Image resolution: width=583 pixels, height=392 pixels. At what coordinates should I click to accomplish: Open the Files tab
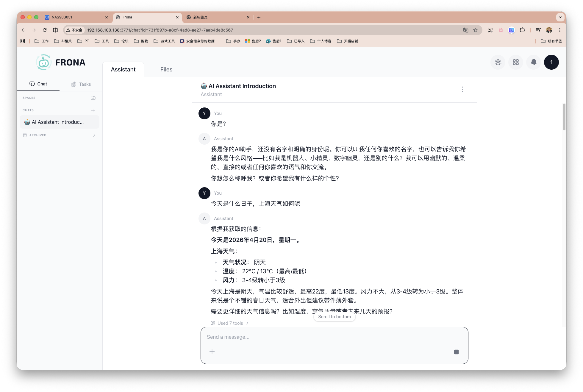point(166,69)
